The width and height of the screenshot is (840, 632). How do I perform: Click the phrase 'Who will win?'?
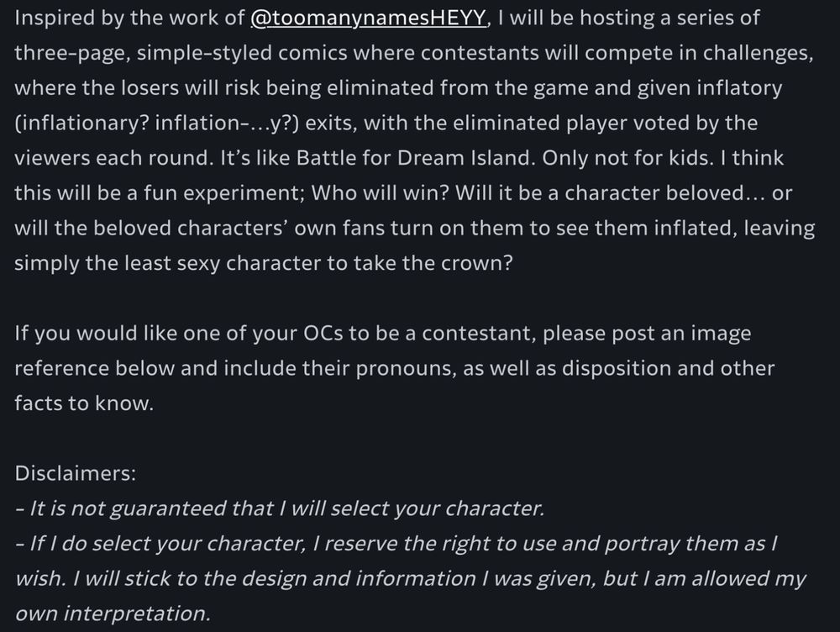pyautogui.click(x=380, y=193)
